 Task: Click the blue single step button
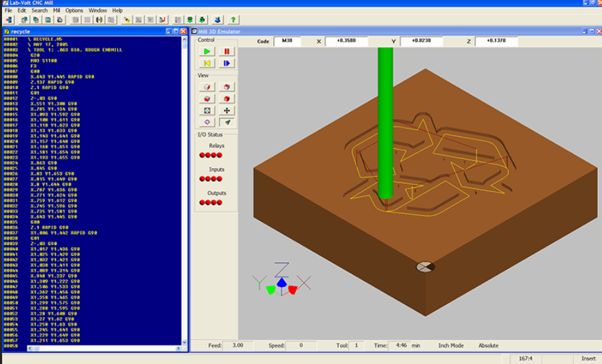click(x=226, y=64)
